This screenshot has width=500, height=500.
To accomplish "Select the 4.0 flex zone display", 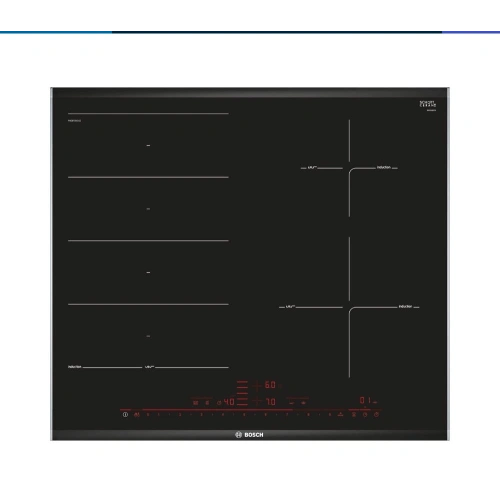I will point(229,402).
